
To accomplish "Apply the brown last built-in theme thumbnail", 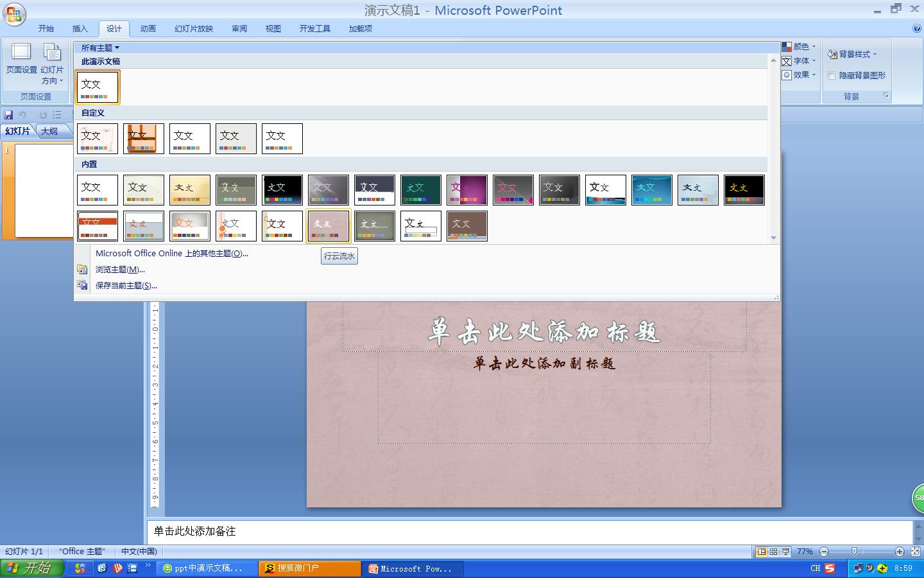I will click(467, 226).
